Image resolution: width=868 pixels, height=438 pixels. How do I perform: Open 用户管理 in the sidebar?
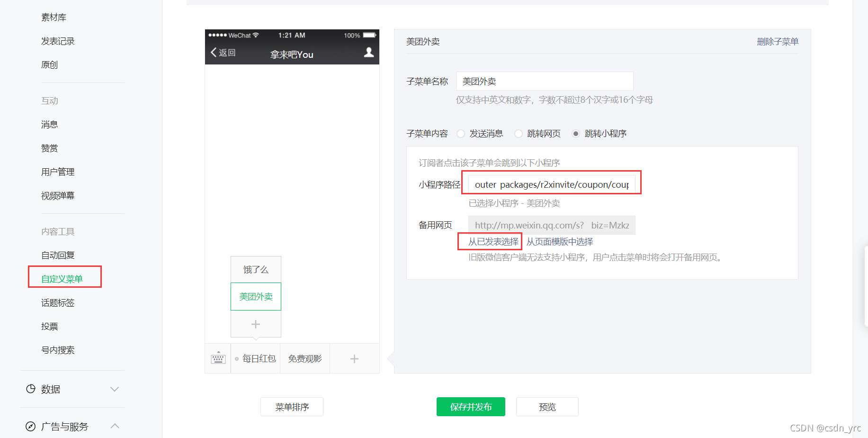tap(58, 172)
